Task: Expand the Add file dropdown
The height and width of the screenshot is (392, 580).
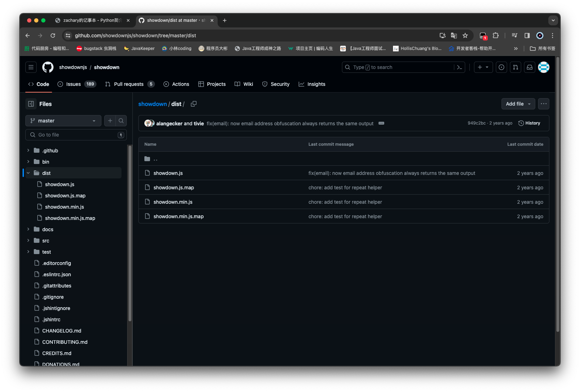Action: click(518, 104)
